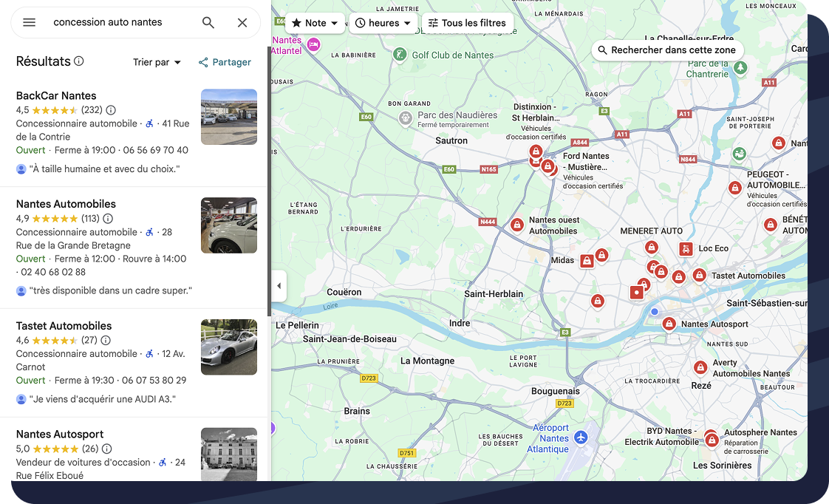
Task: Click the review quote 'À taille humaine et avec du choix.'
Action: 105,169
